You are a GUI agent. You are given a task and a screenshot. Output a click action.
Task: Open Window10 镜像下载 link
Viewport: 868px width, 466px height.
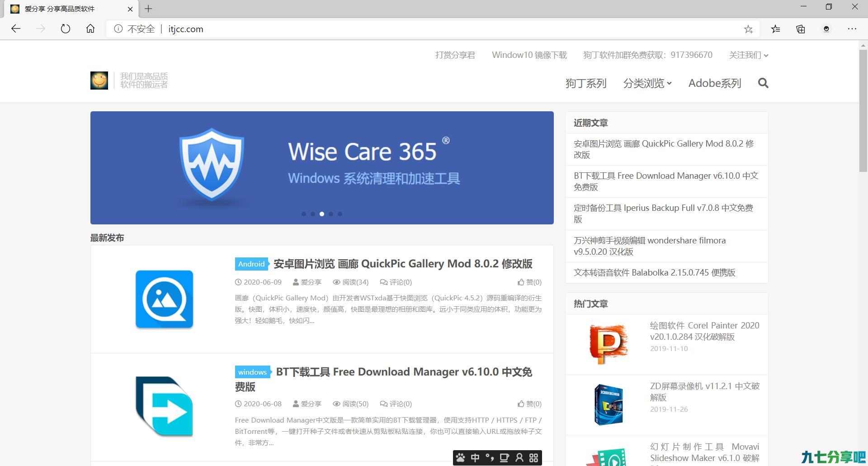529,55
